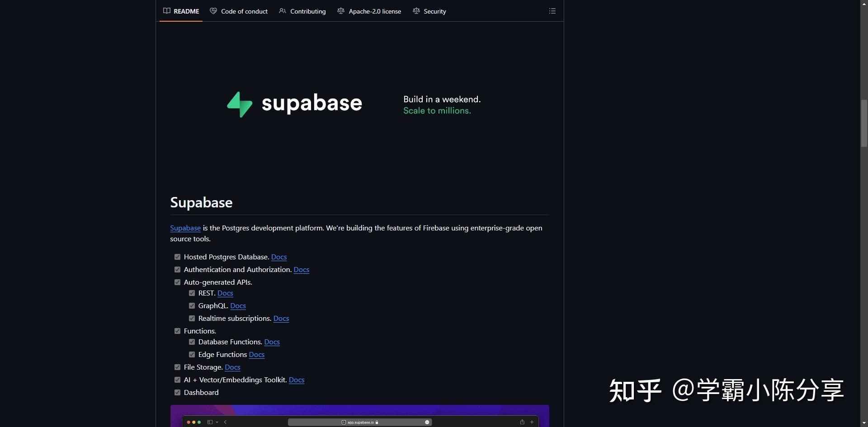The image size is (868, 427).
Task: Open the Security tab
Action: (x=429, y=11)
